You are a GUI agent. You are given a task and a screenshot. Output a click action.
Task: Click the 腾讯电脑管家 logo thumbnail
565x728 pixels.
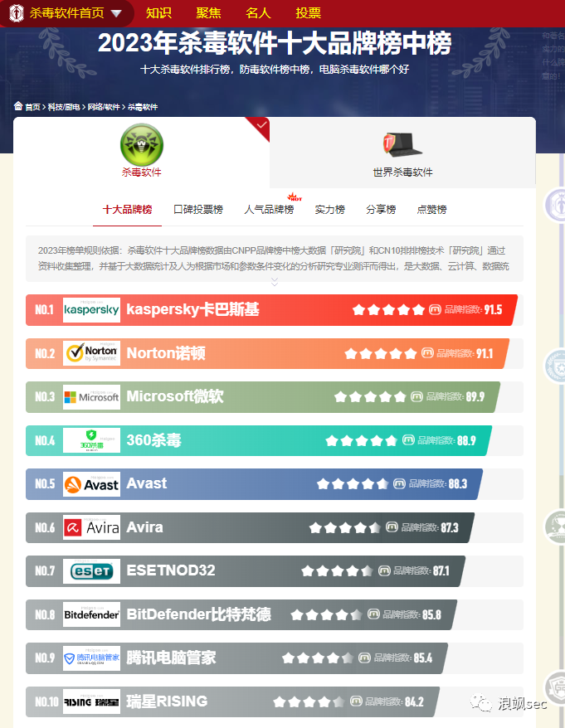pyautogui.click(x=91, y=658)
